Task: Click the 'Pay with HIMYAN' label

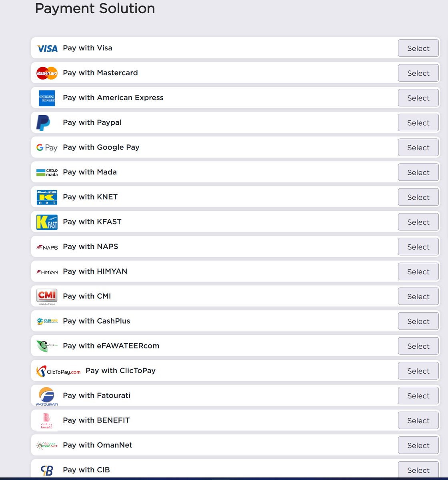Action: coord(95,271)
